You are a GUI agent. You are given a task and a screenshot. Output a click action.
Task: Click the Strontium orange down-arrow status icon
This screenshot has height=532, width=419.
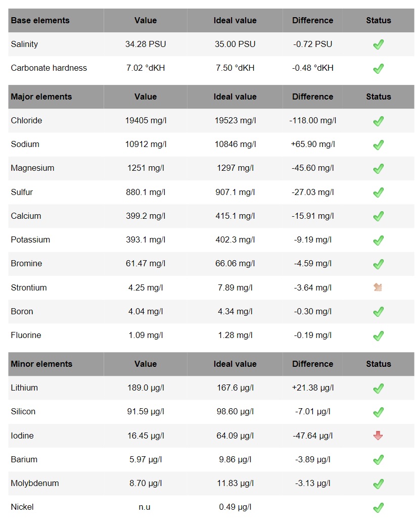378,287
